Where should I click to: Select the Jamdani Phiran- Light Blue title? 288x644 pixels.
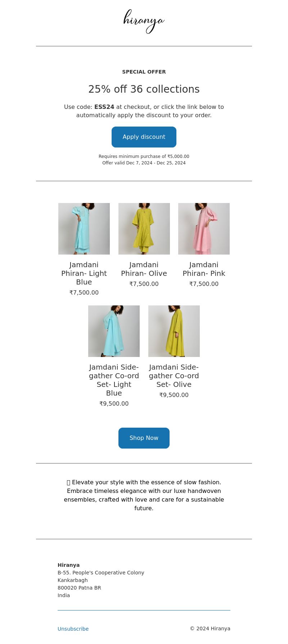pos(84,273)
